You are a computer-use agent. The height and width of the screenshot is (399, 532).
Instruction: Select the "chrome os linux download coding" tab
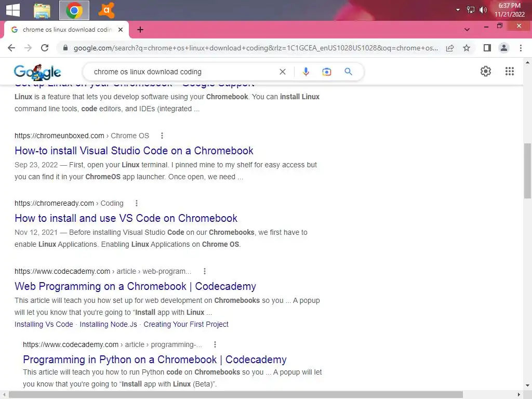tap(66, 30)
